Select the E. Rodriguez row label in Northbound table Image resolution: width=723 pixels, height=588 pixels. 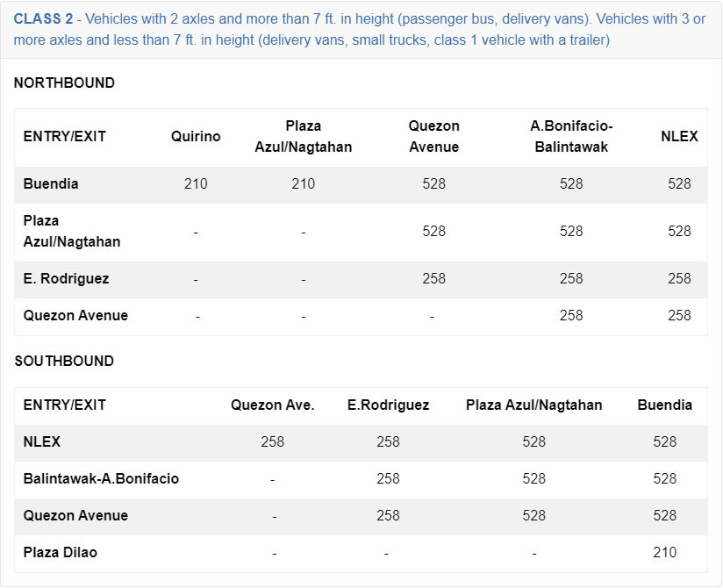[x=67, y=278]
